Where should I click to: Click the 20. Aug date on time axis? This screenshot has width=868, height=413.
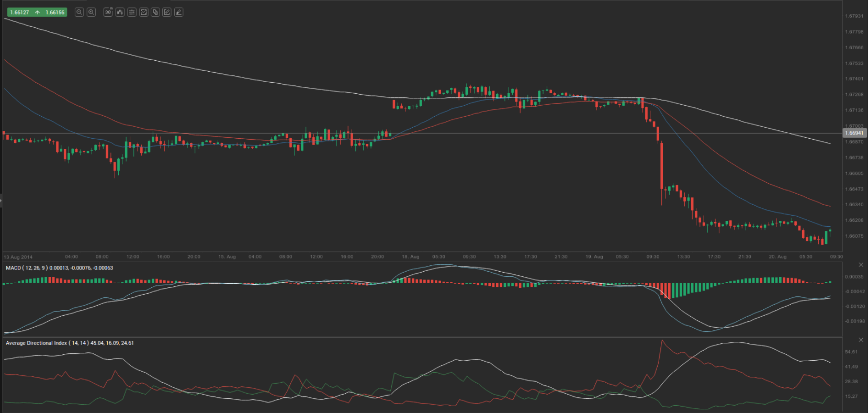tap(777, 257)
